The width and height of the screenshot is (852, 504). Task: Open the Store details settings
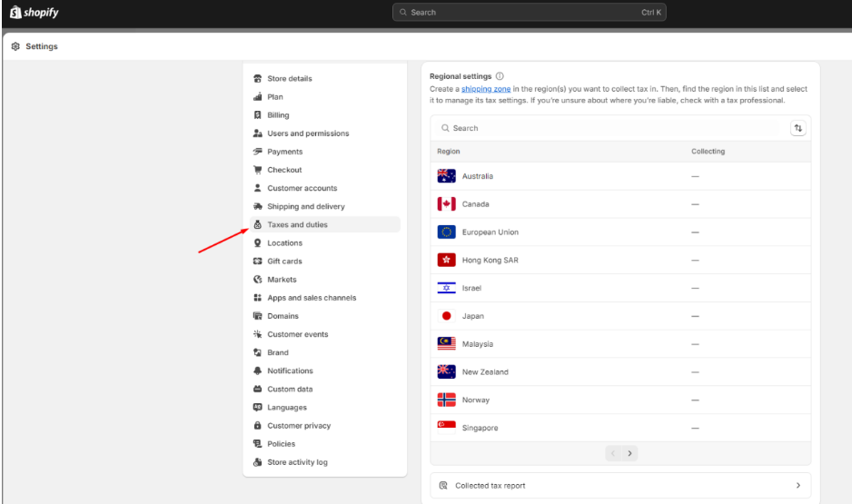click(x=325, y=78)
